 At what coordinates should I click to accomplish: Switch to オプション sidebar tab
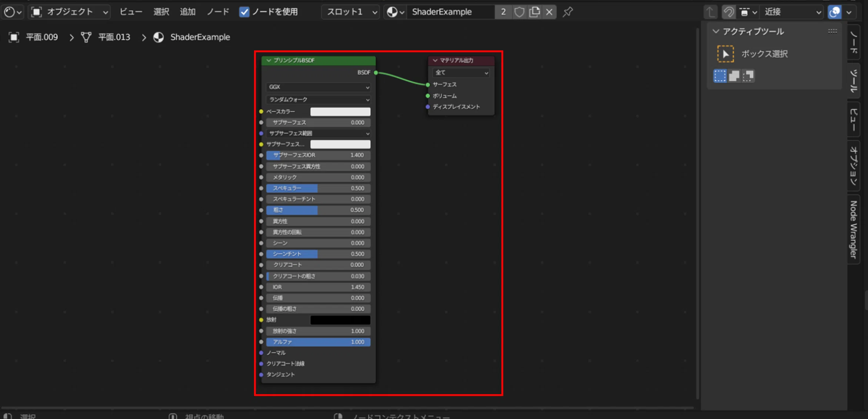coord(854,166)
